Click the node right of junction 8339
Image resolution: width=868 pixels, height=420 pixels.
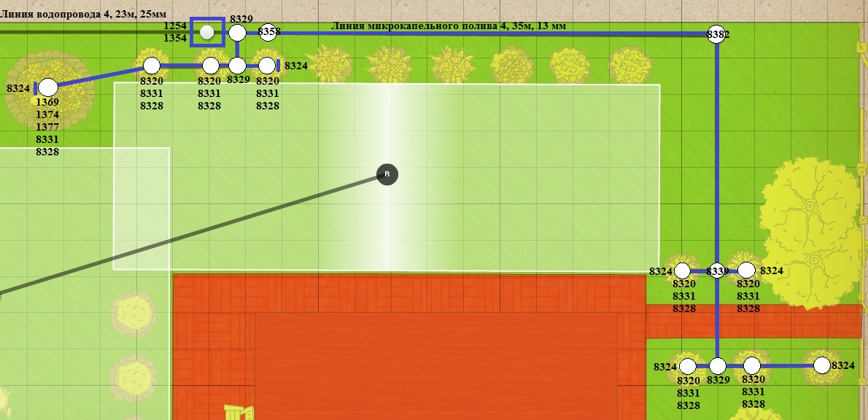[746, 271]
